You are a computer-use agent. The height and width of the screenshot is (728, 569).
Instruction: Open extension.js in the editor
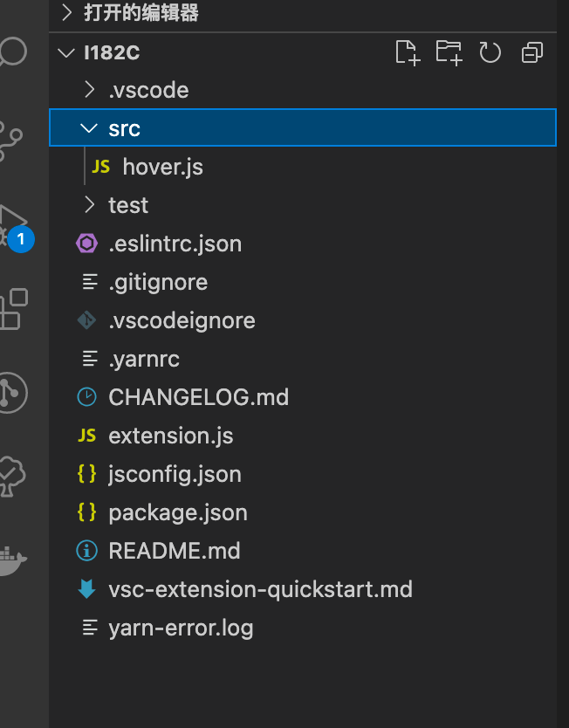(303, 436)
